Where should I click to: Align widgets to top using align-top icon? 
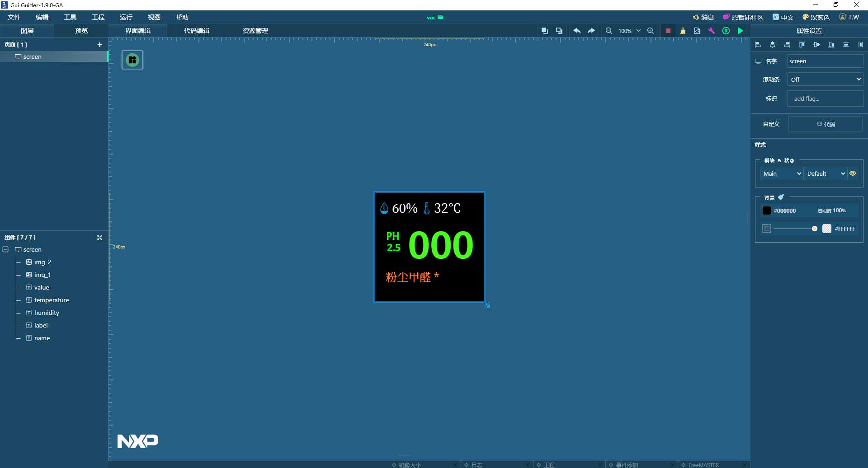(802, 44)
